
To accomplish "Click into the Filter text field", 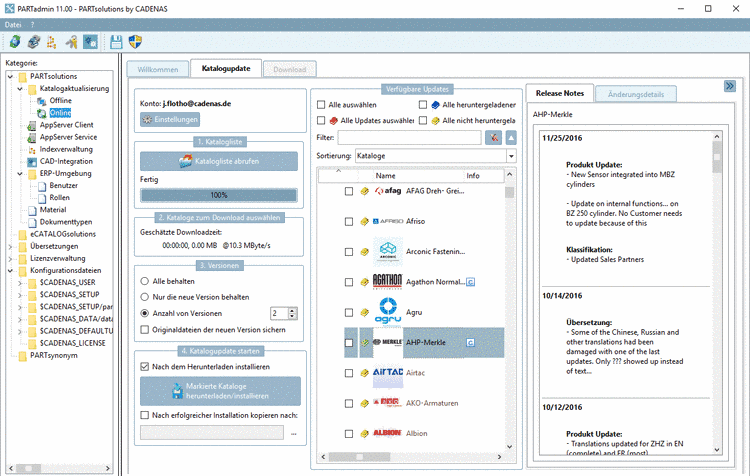I will [x=409, y=138].
